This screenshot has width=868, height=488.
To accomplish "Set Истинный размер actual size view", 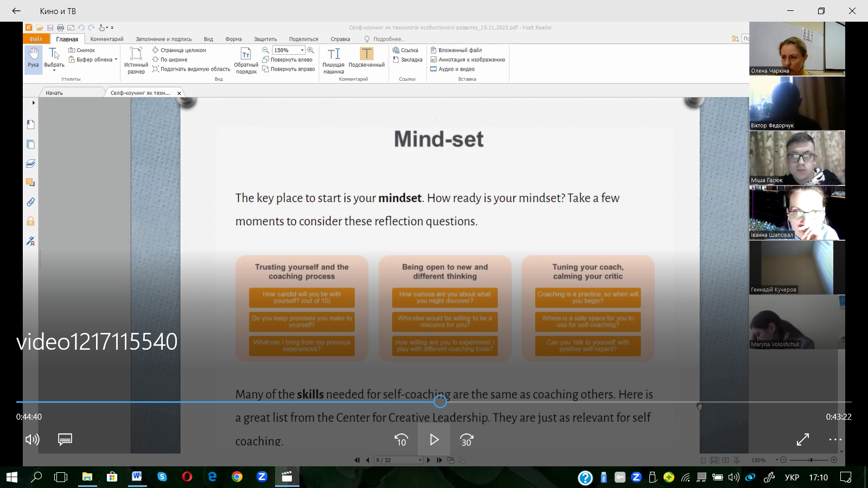I will click(x=136, y=60).
